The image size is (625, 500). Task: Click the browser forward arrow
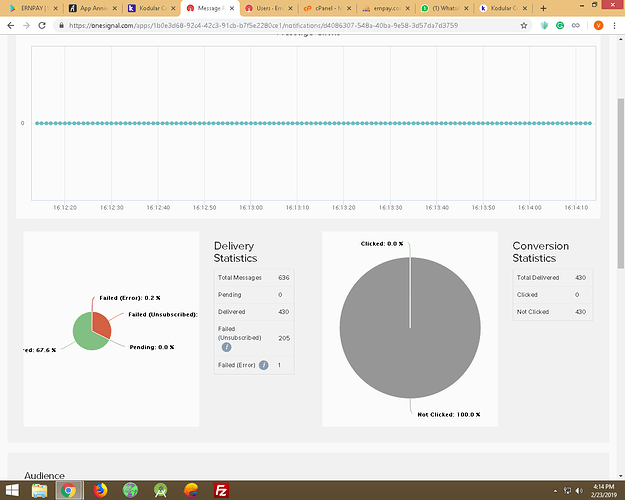26,26
